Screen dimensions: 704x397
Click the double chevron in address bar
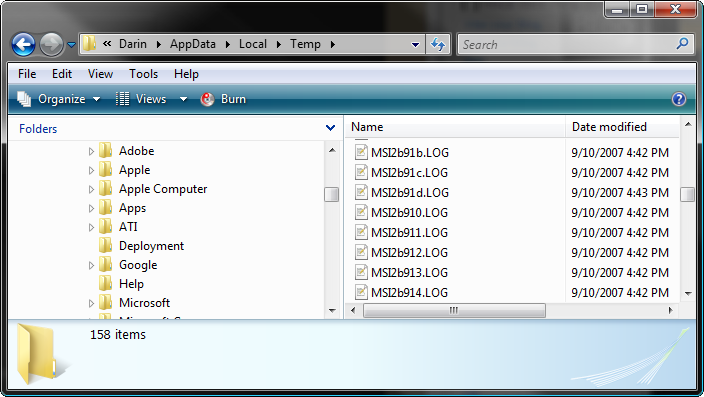click(x=107, y=44)
